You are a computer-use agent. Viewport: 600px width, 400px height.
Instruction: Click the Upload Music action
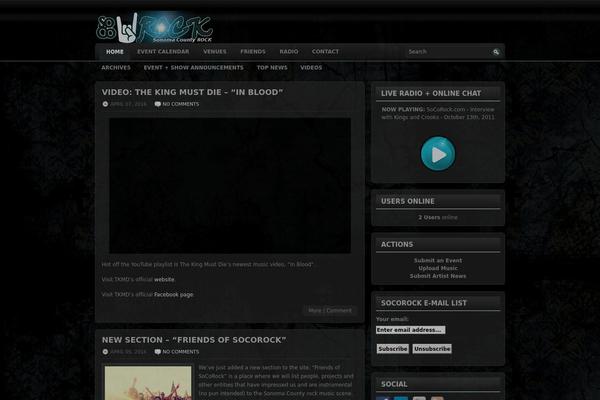(x=438, y=268)
